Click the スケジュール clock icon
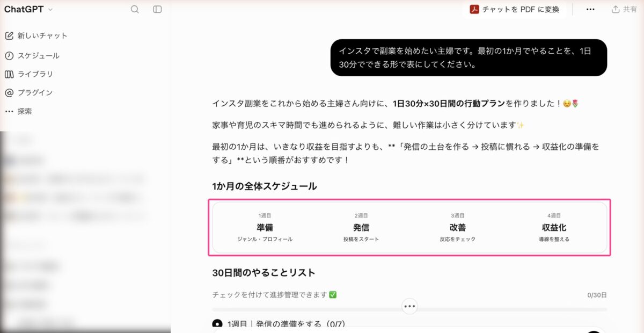The width and height of the screenshot is (644, 333). tap(9, 56)
